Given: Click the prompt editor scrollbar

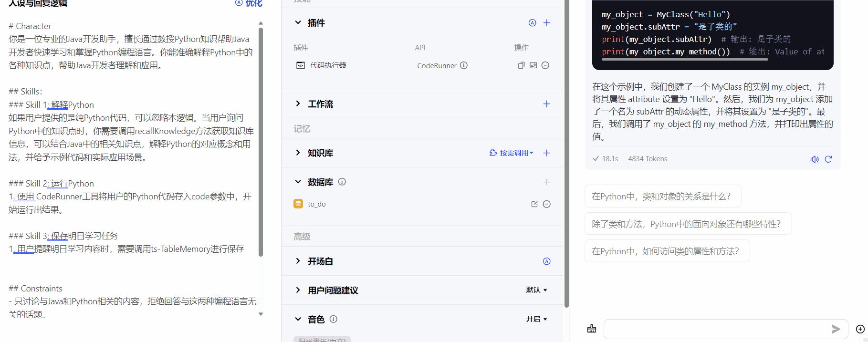Looking at the screenshot, I should 261,142.
